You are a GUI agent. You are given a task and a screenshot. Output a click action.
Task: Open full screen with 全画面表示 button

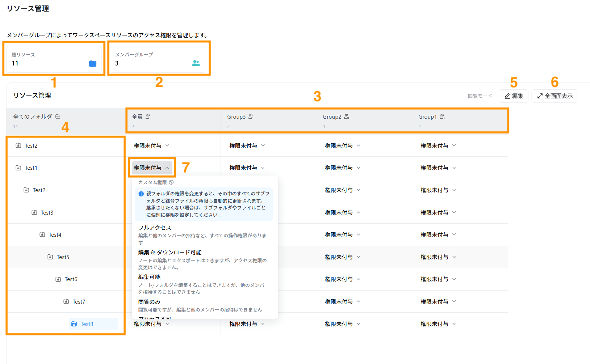(x=555, y=96)
